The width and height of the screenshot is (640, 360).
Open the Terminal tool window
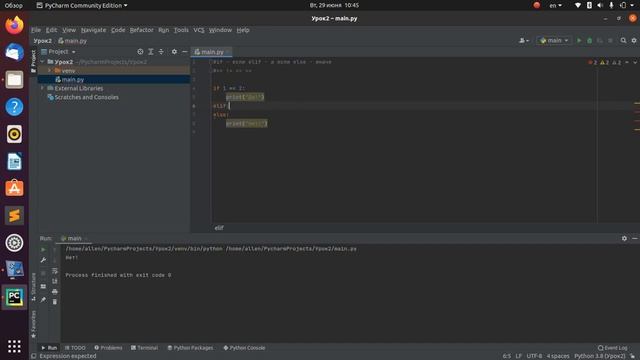(144, 348)
